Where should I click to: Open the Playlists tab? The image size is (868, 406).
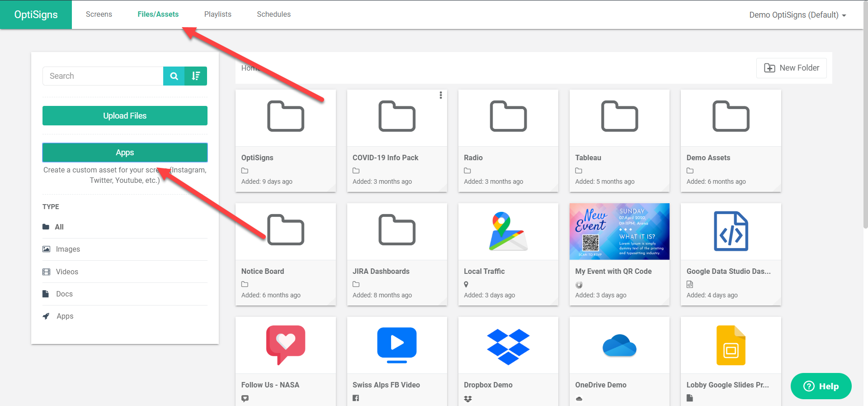click(x=218, y=14)
